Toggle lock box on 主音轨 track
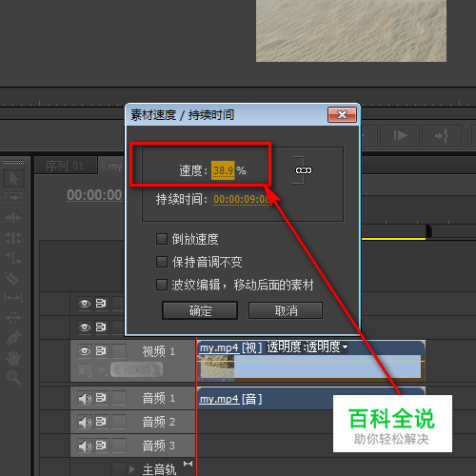476x476 pixels. 119,469
